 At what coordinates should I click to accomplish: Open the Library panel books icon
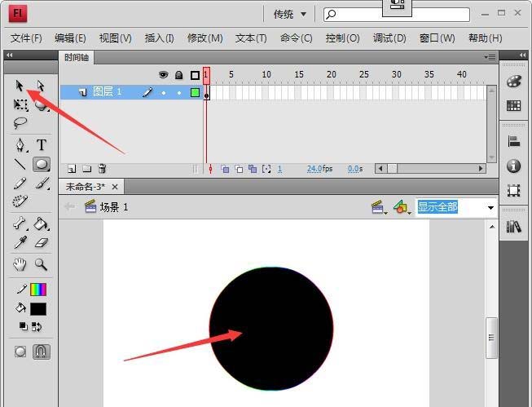[x=514, y=226]
